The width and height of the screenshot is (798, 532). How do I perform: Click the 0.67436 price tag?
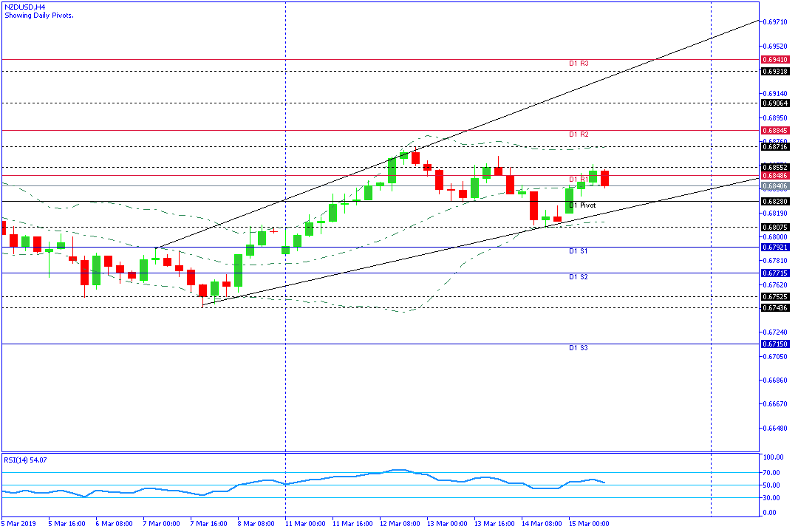pos(775,307)
